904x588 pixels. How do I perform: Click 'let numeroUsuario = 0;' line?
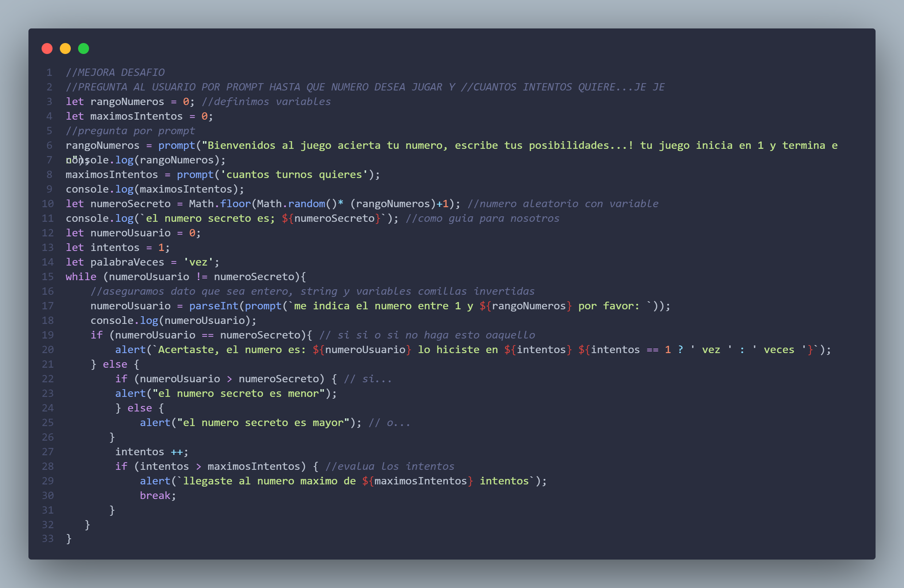click(x=133, y=233)
